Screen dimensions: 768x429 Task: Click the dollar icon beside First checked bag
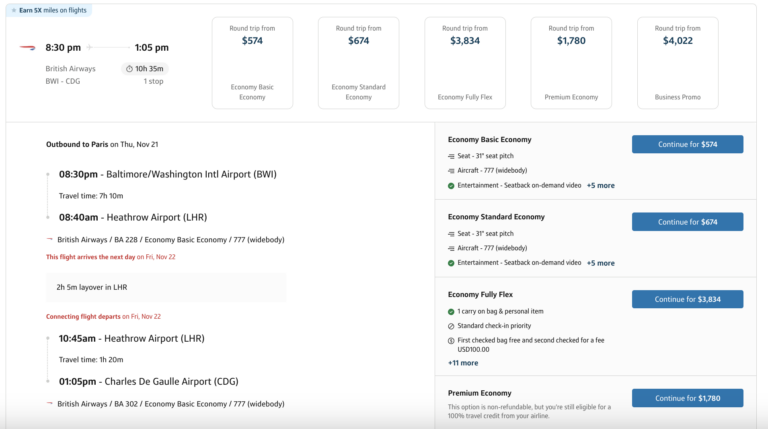pos(451,341)
